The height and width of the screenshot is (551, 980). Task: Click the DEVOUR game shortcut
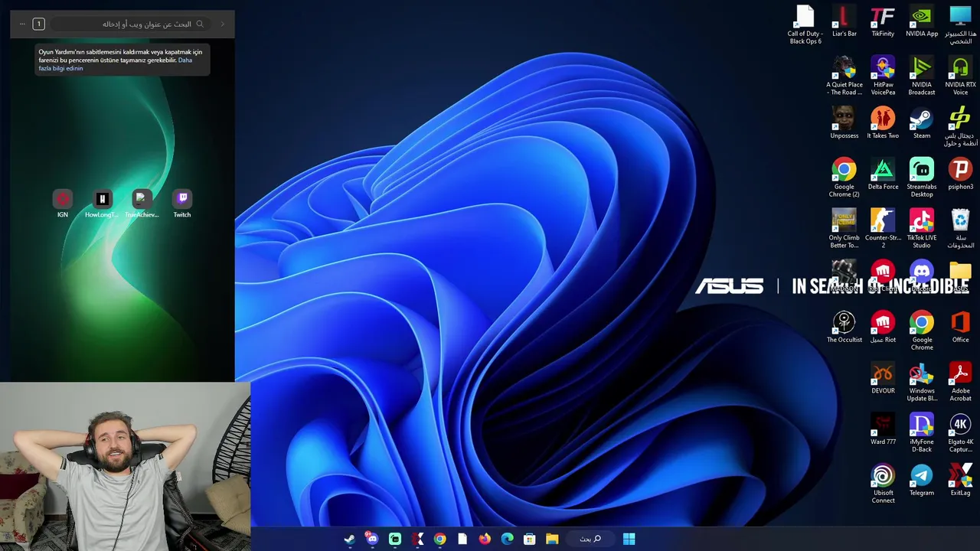coord(883,379)
